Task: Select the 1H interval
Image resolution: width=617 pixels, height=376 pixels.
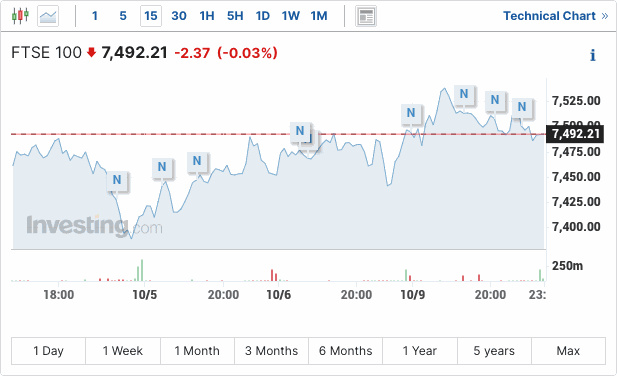Action: point(207,16)
